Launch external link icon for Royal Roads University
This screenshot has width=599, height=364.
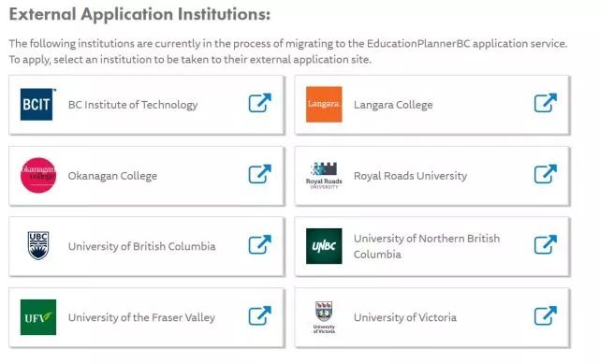pos(546,174)
